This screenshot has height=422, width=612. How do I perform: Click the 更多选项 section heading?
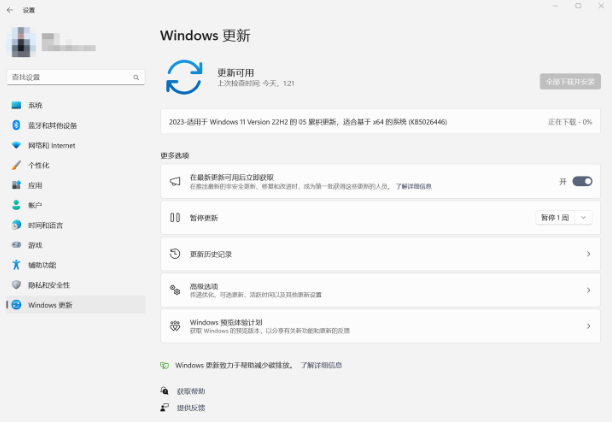click(175, 155)
